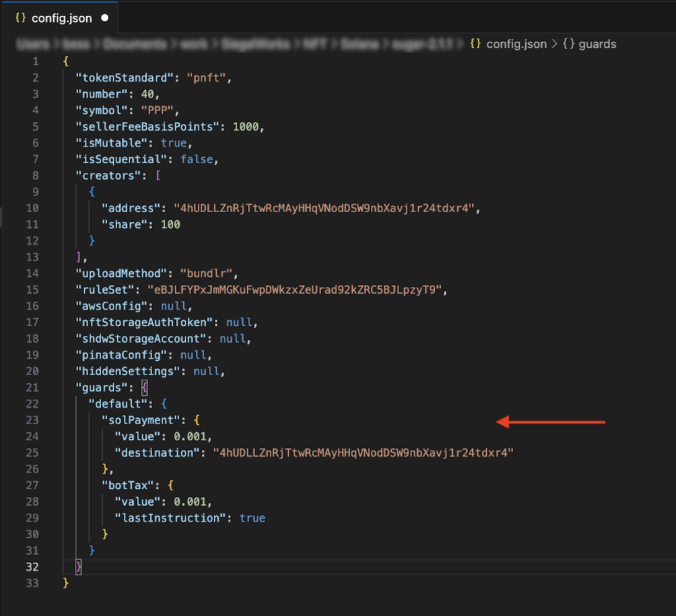Click line number 21 in the gutter

[x=32, y=388]
